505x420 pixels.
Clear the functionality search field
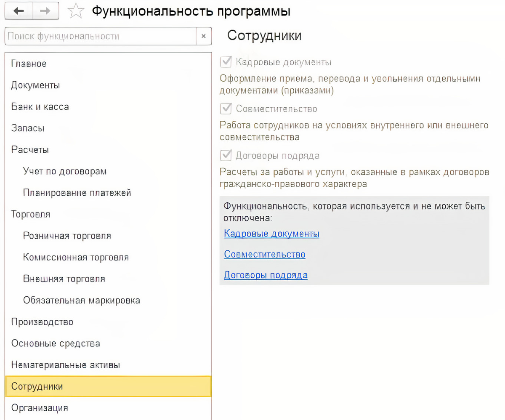click(204, 36)
